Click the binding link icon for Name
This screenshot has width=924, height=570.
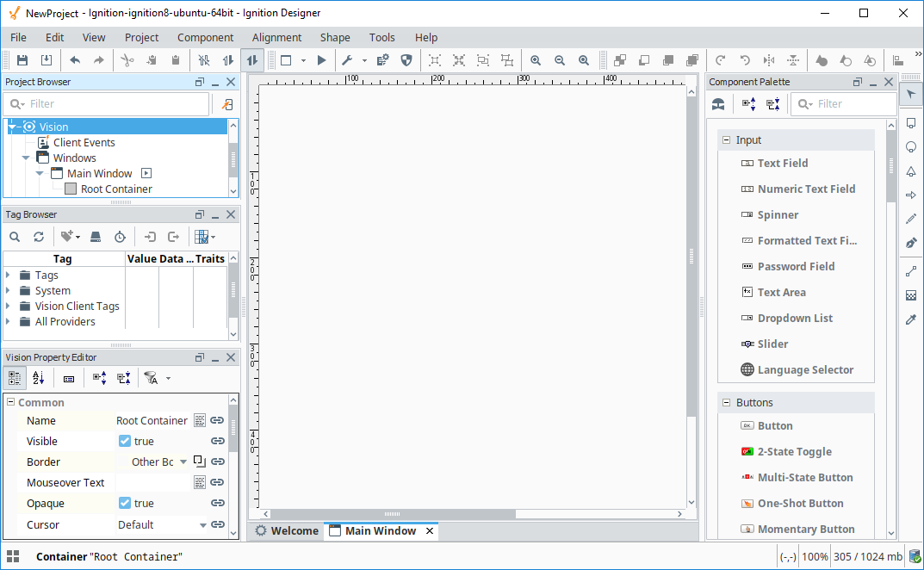point(218,420)
